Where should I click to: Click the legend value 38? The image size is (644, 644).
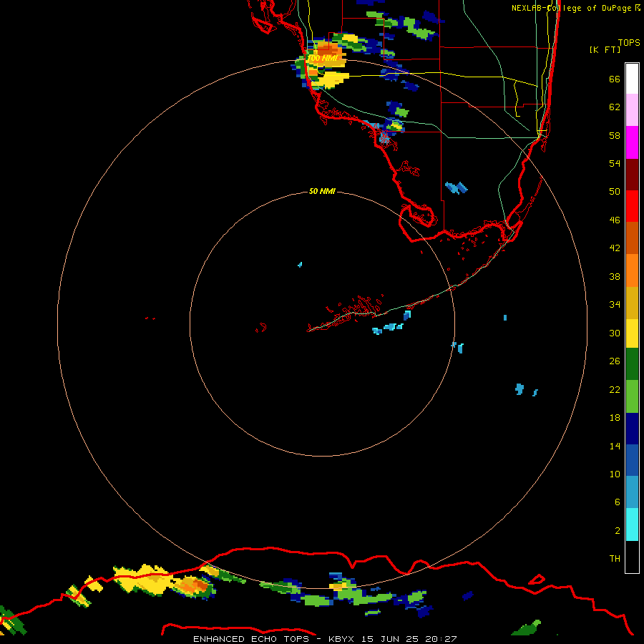point(615,277)
